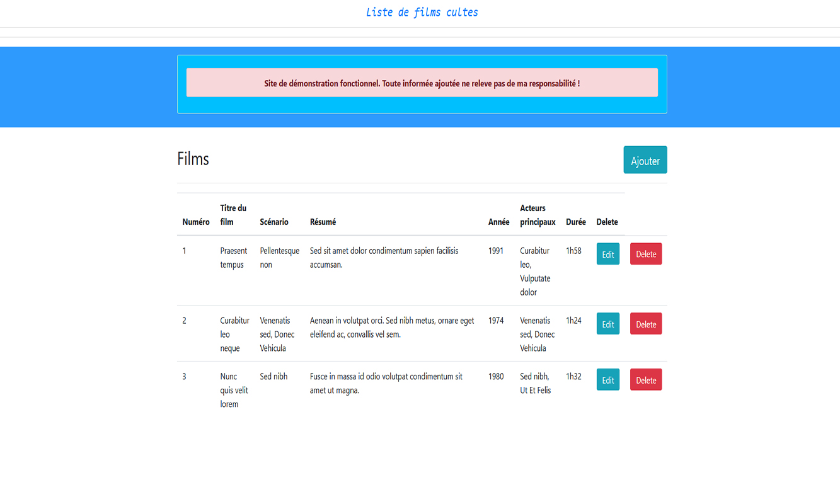Edit the film Curabitur leo neque
The image size is (840, 504).
(x=607, y=323)
